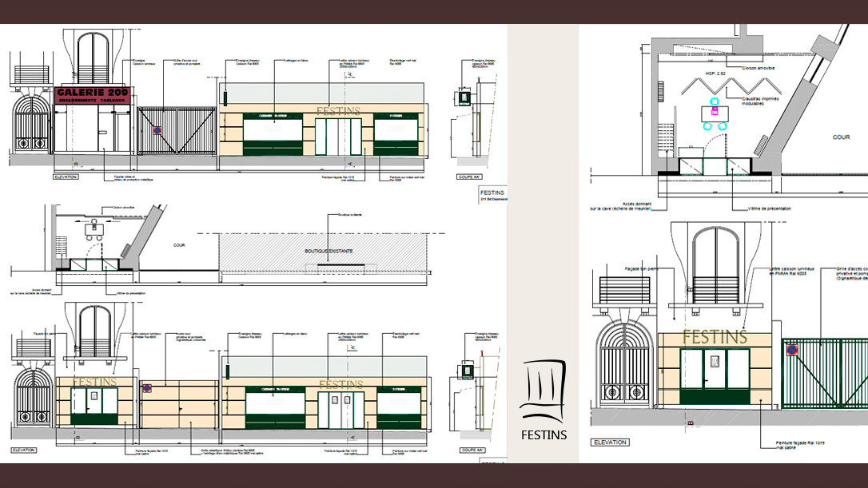The height and width of the screenshot is (488, 868).
Task: Click the "Vitrine de présentation" label in large plan
Action: (x=769, y=208)
